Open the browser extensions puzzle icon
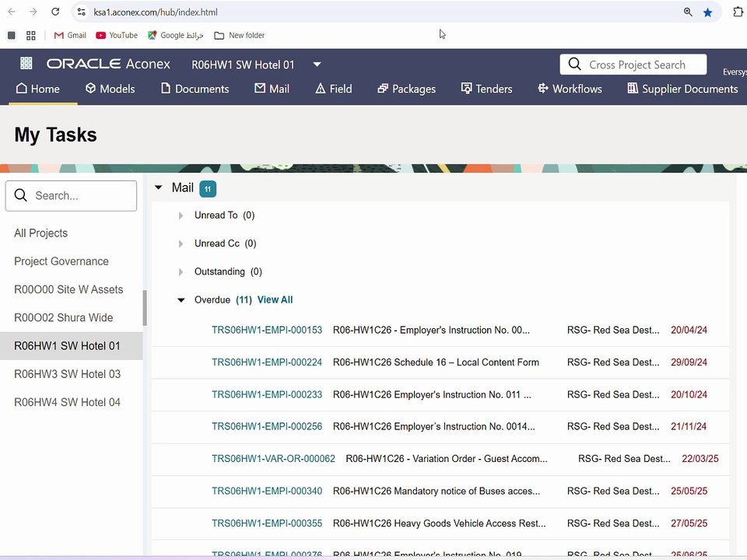Image resolution: width=747 pixels, height=560 pixels. click(738, 12)
